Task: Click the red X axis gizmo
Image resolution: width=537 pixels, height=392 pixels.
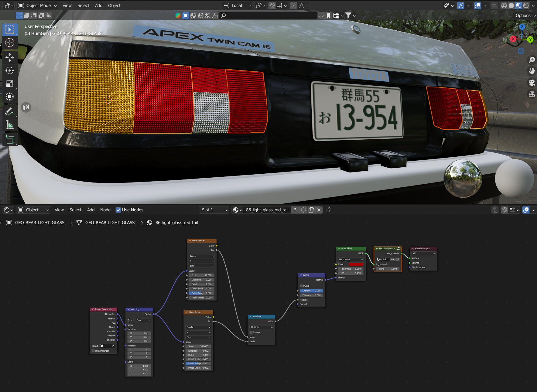Action: pyautogui.click(x=513, y=39)
